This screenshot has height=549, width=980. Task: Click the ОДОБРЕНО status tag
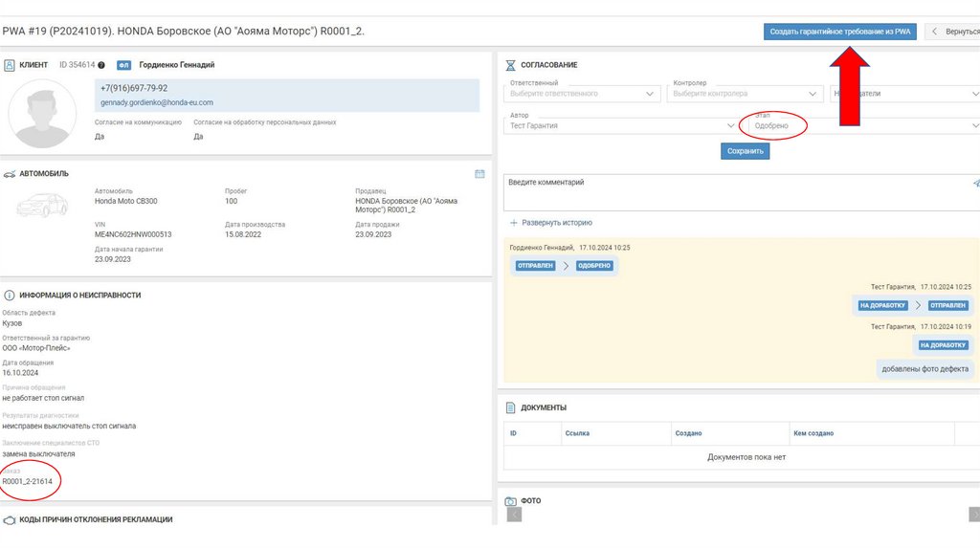tap(593, 266)
